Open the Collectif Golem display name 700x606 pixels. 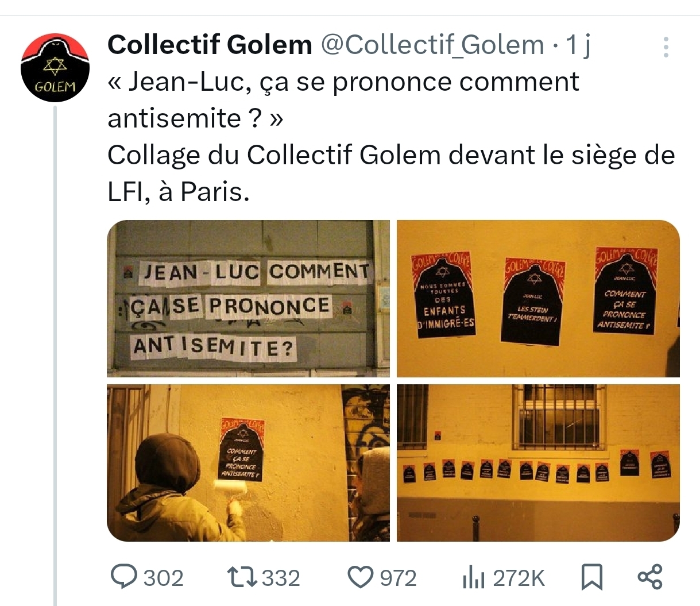(210, 45)
